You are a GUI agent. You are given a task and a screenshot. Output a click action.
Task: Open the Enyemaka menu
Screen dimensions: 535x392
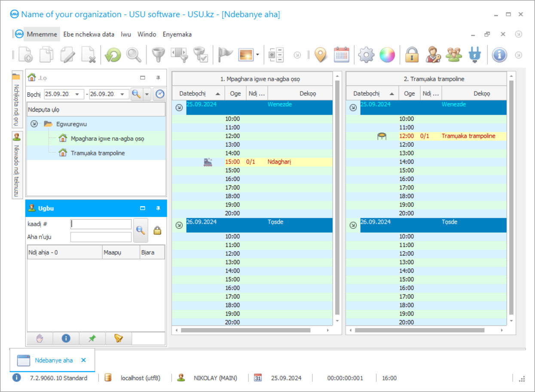pos(177,34)
